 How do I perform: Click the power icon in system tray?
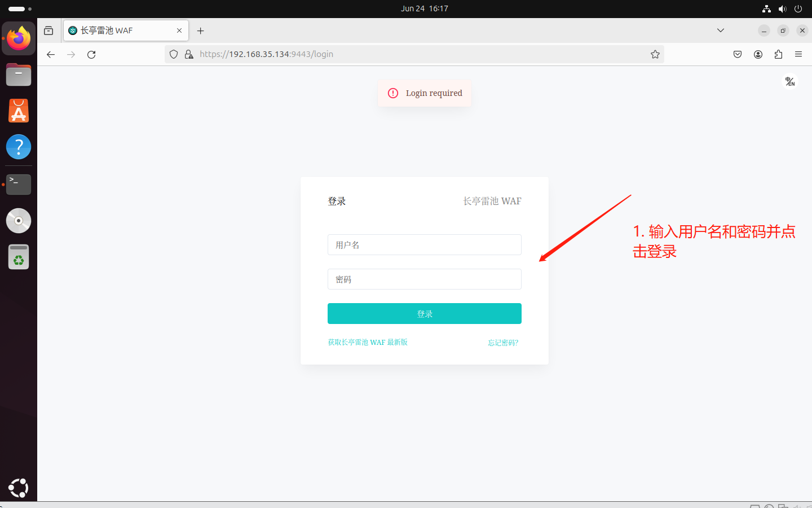[x=798, y=8]
